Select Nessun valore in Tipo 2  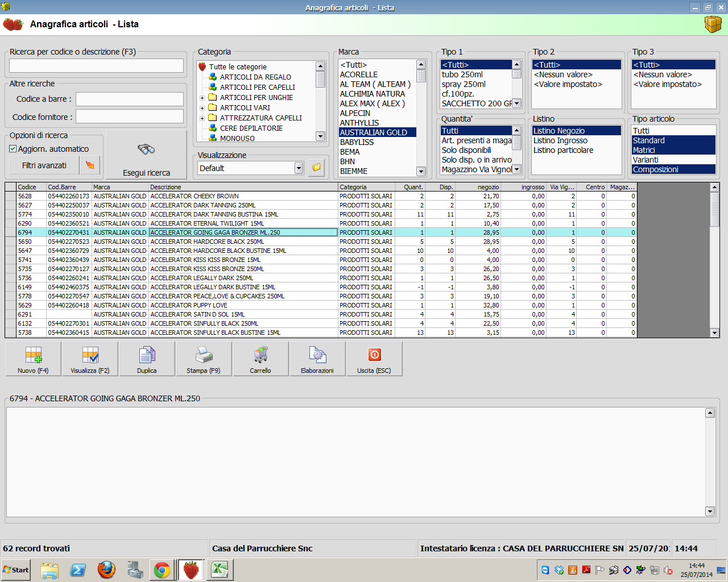click(x=563, y=74)
